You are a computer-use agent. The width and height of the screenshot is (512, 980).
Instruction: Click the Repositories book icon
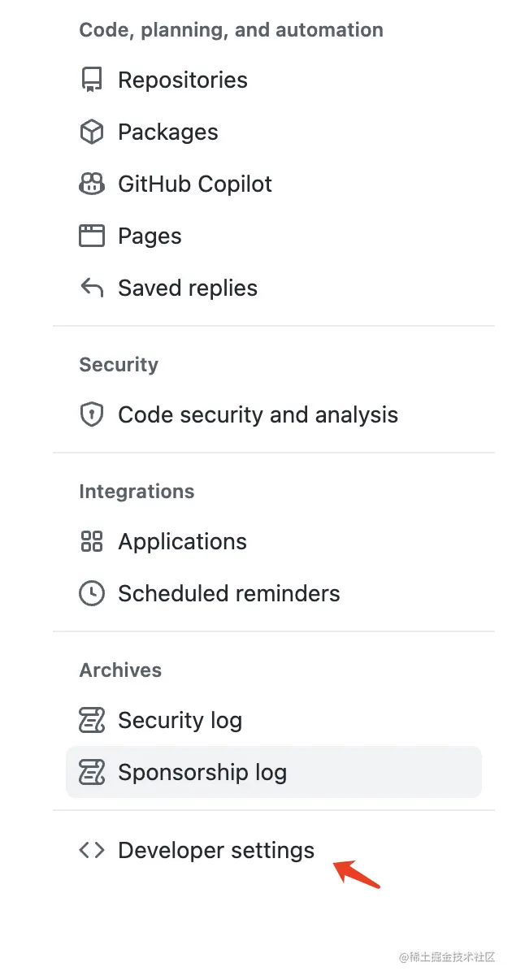click(x=92, y=80)
